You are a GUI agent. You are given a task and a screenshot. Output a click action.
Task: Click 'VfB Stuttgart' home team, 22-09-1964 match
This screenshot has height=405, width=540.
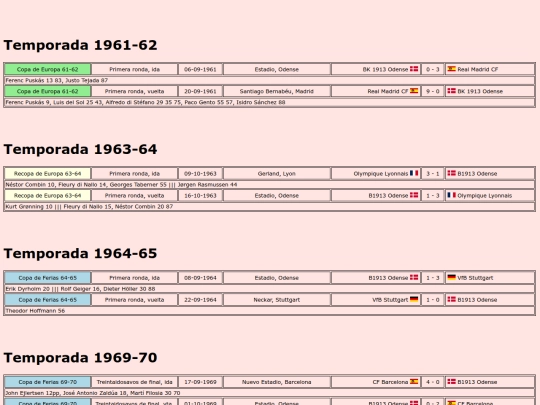(390, 300)
